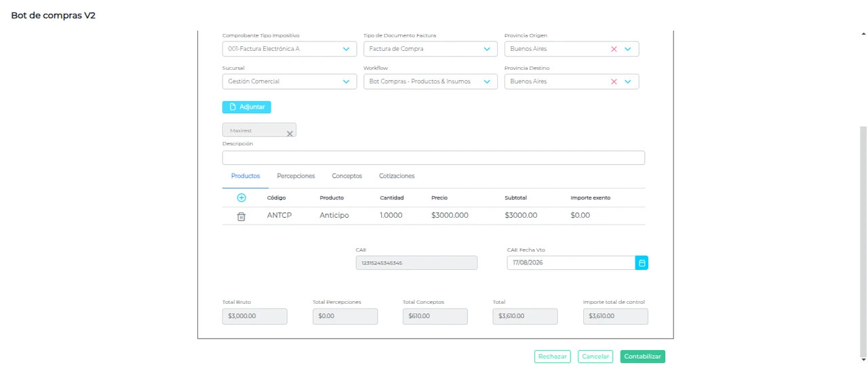Viewport: 868px width, 369px height.
Task: Click the Bot de compras V2 title
Action: click(53, 15)
